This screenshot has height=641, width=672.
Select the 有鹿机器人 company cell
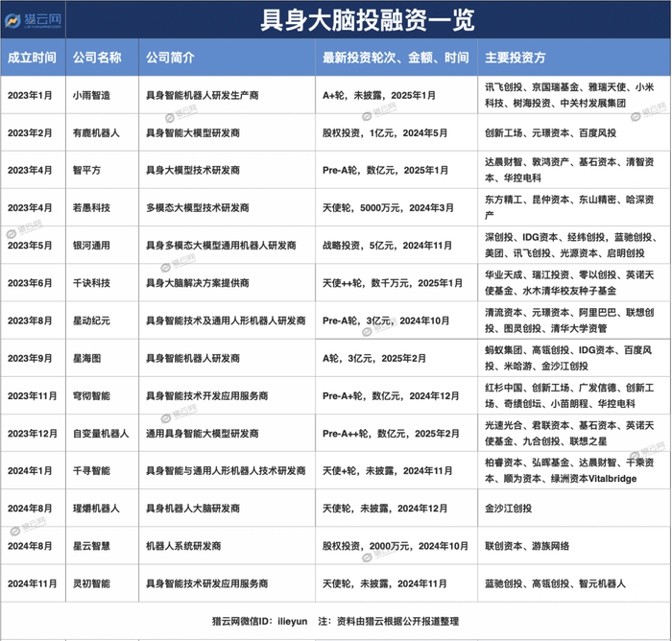[102, 132]
